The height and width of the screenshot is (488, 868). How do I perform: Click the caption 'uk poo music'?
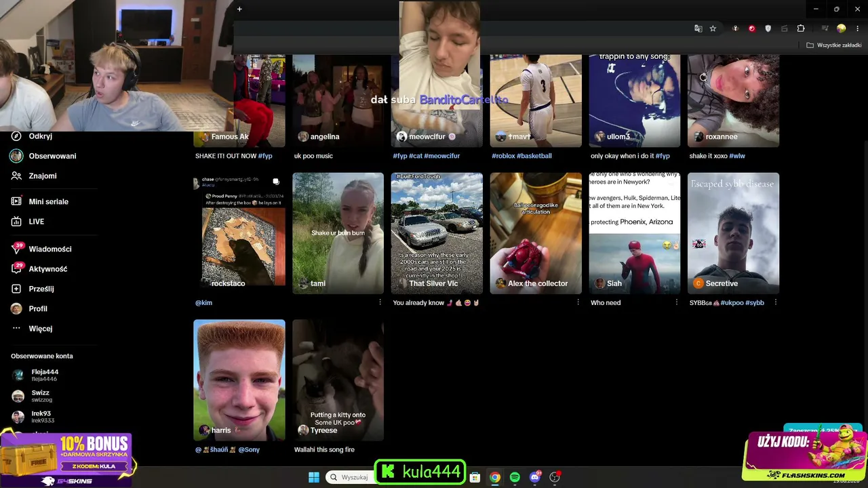(x=313, y=156)
